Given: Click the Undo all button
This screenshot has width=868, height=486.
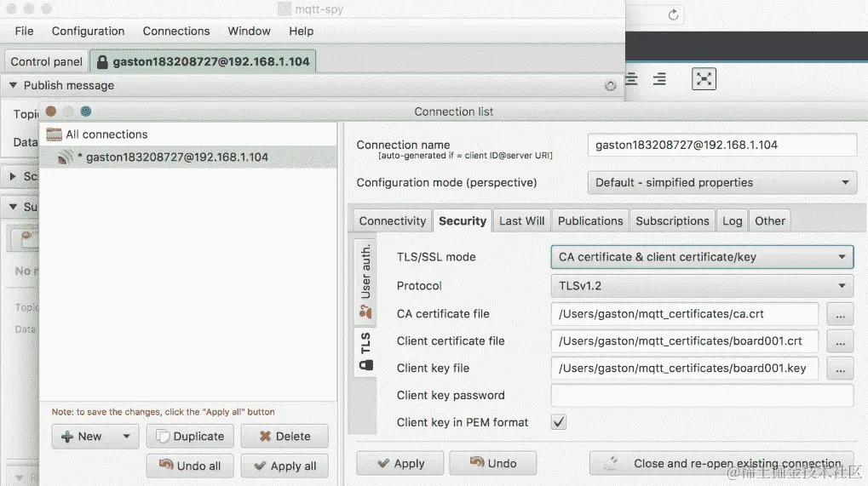Looking at the screenshot, I should coord(190,466).
